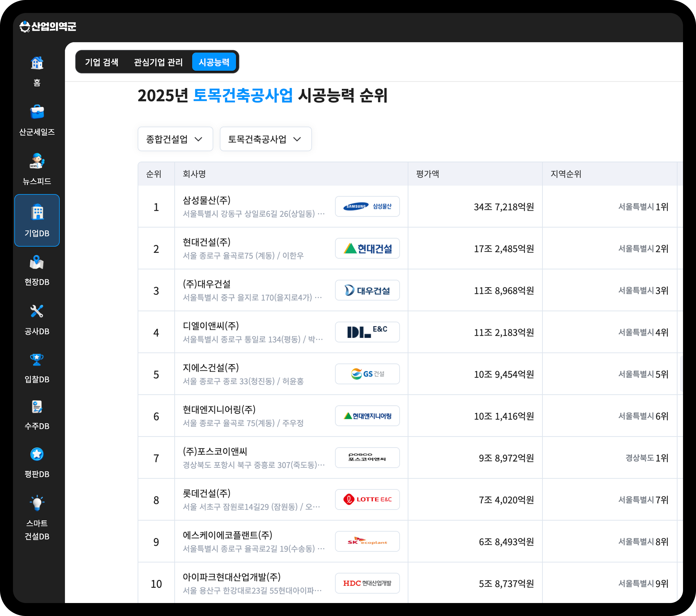
Task: Open company 현대건설(주)
Action: pyautogui.click(x=207, y=242)
